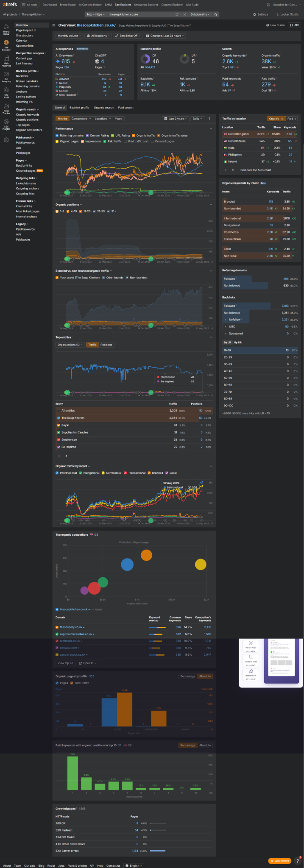Click View top 20 button
This screenshot has height=868, width=304.
click(66, 663)
